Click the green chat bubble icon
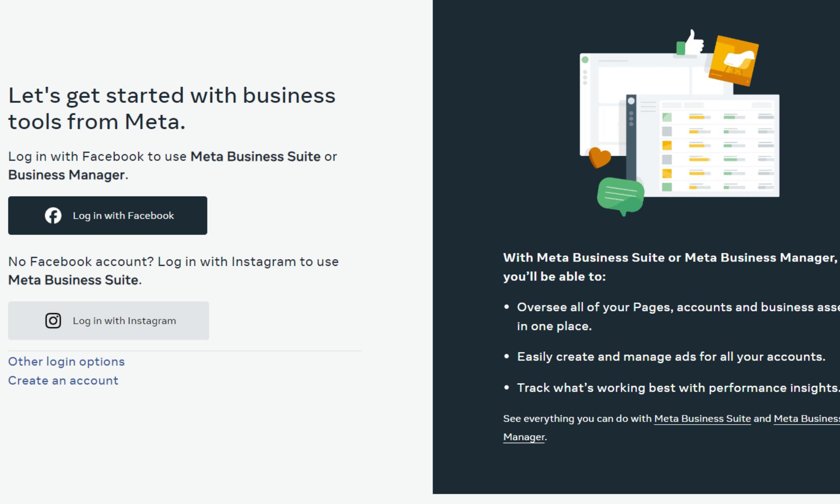The image size is (840, 504). tap(620, 195)
